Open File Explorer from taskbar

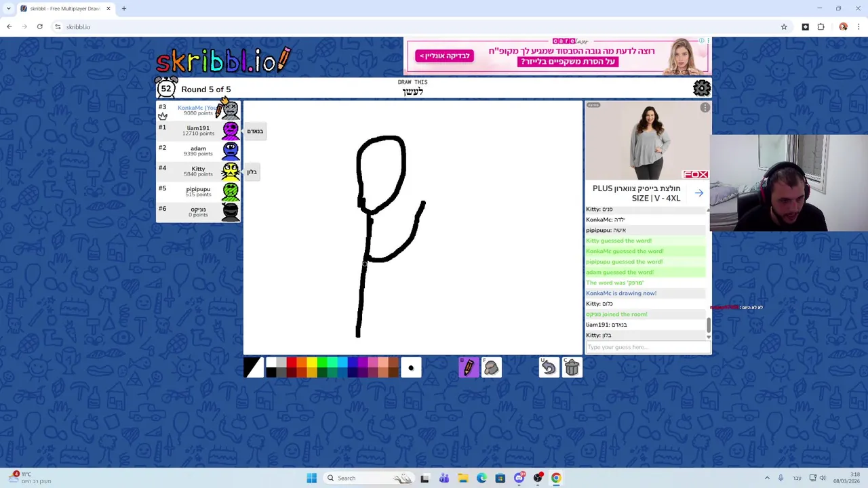[x=462, y=478]
